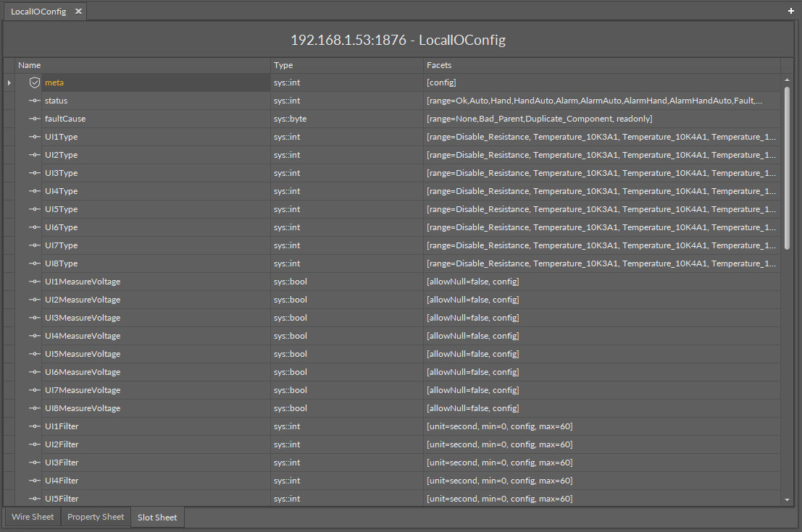Click the slot icon beside UI5Filter
802x532 pixels.
35,499
